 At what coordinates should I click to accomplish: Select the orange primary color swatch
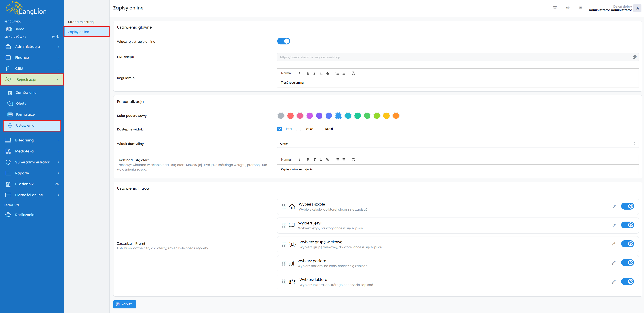click(x=396, y=116)
